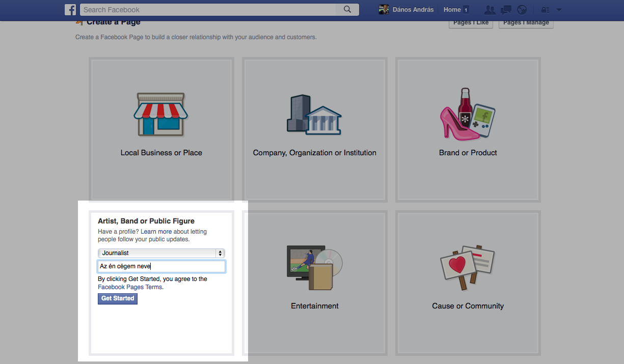
Task: Select the Local Business storefront icon
Action: click(161, 115)
